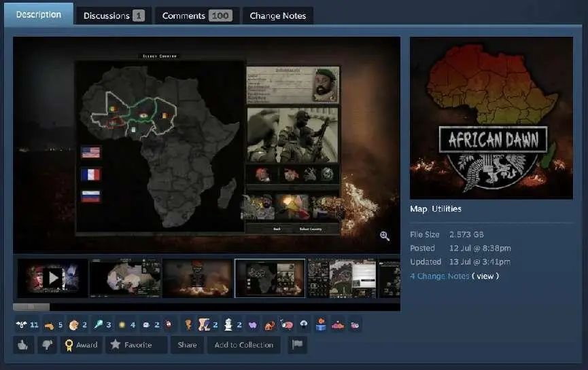Click the white statue award icon
The height and width of the screenshot is (370, 588).
pos(228,325)
